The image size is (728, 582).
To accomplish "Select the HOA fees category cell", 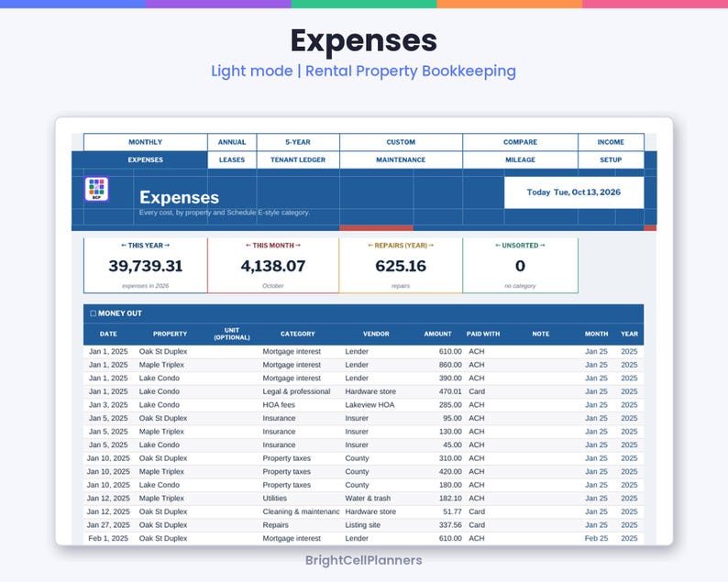I will point(300,405).
